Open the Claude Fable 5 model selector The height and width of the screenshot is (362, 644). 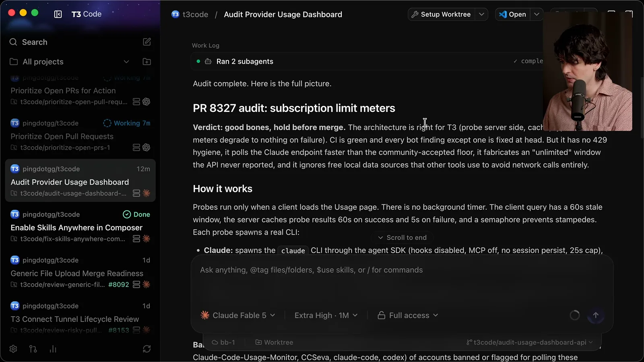(238, 315)
